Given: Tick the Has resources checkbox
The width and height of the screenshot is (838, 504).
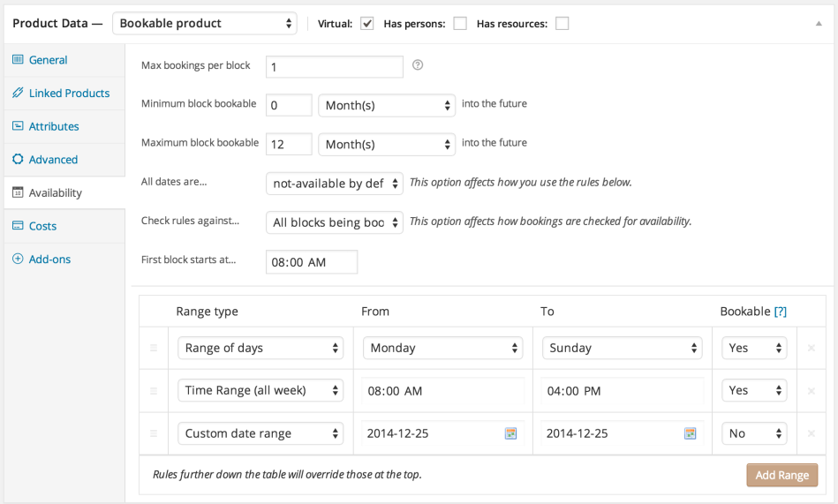Looking at the screenshot, I should point(562,24).
